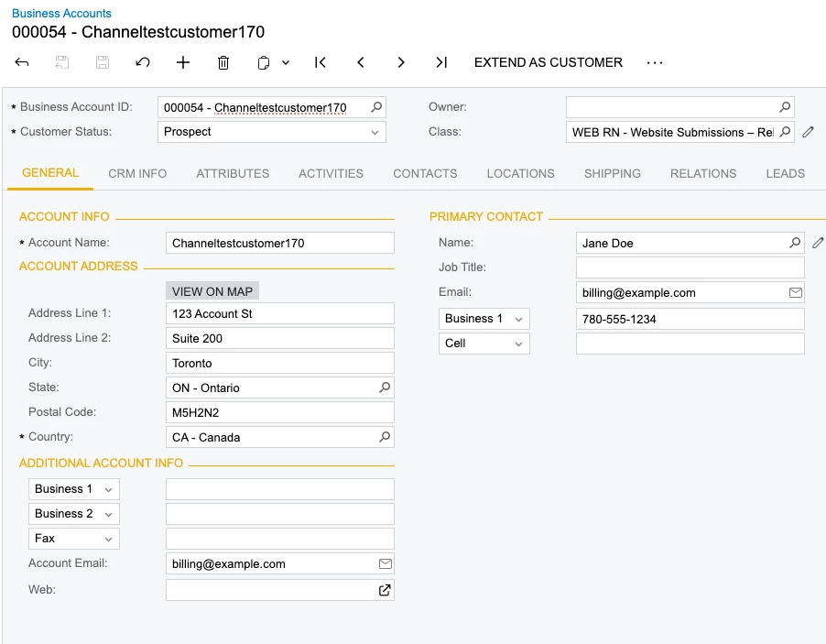Open Business 1 dropdown in Primary Contact
This screenshot has height=644, width=826.
484,319
